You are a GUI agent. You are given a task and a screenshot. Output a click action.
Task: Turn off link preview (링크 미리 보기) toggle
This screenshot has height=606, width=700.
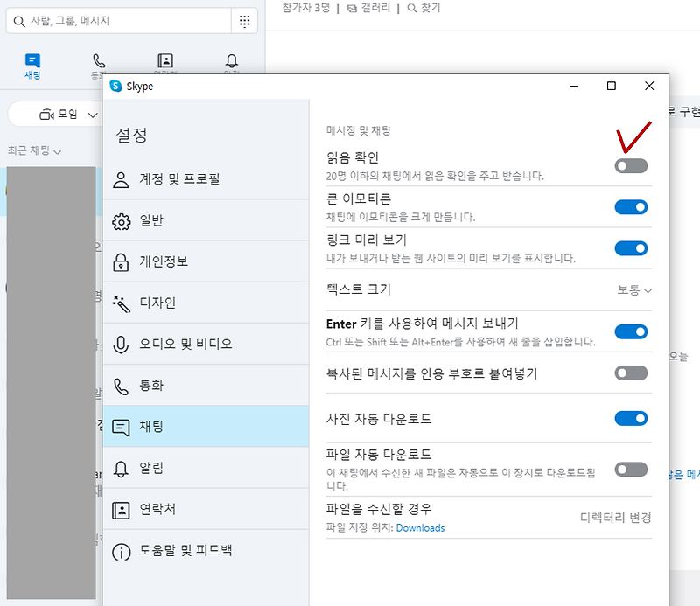631,248
